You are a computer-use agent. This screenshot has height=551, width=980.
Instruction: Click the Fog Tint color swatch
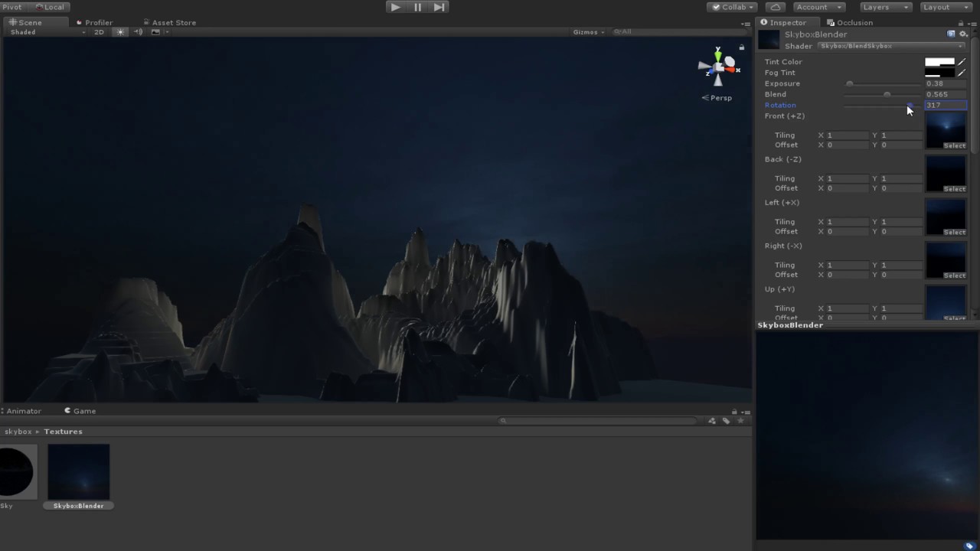click(x=939, y=73)
